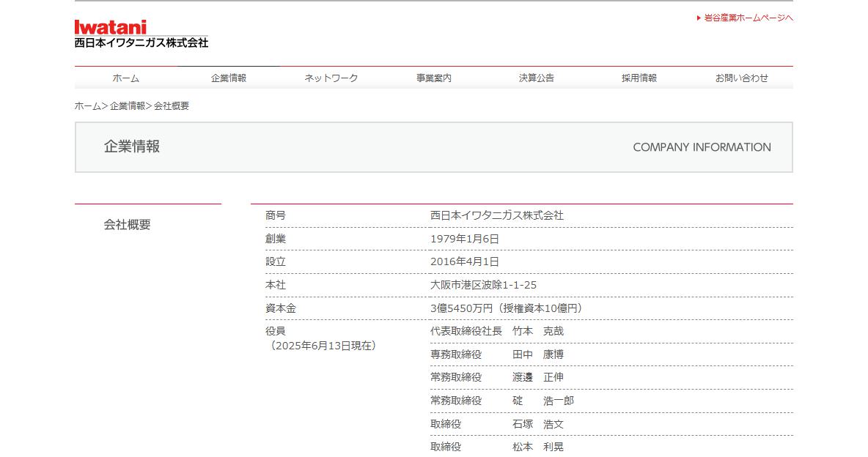
Task: Click the name 竹本 克哉
Action: point(538,331)
